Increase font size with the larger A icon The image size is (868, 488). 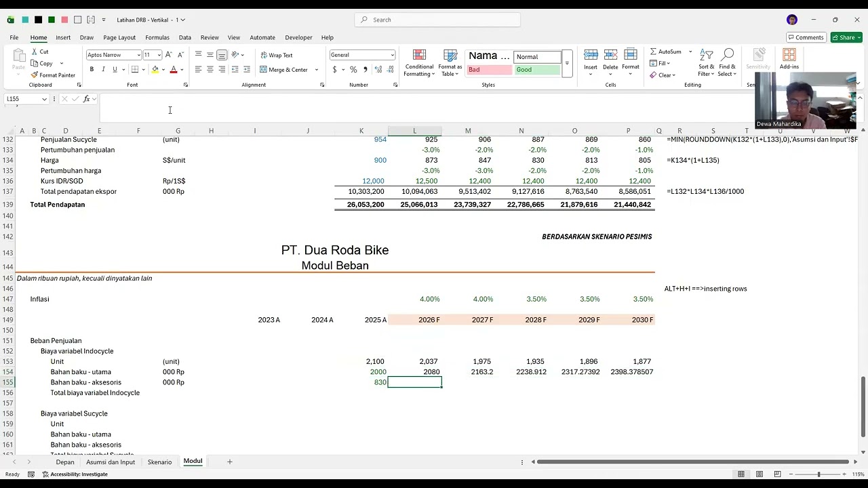169,55
